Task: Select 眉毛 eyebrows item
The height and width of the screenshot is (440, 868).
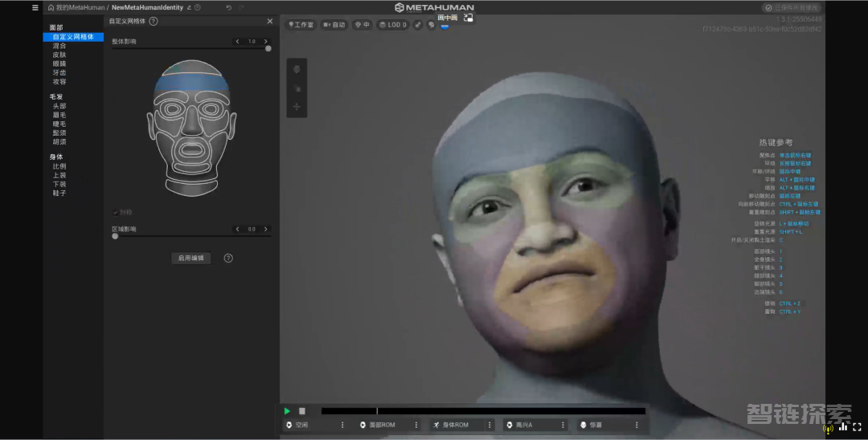Action: pos(59,115)
